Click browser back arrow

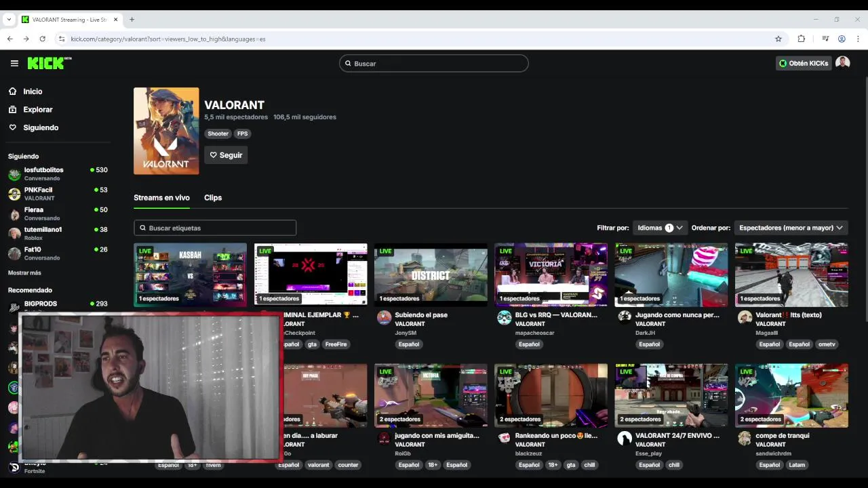point(10,39)
